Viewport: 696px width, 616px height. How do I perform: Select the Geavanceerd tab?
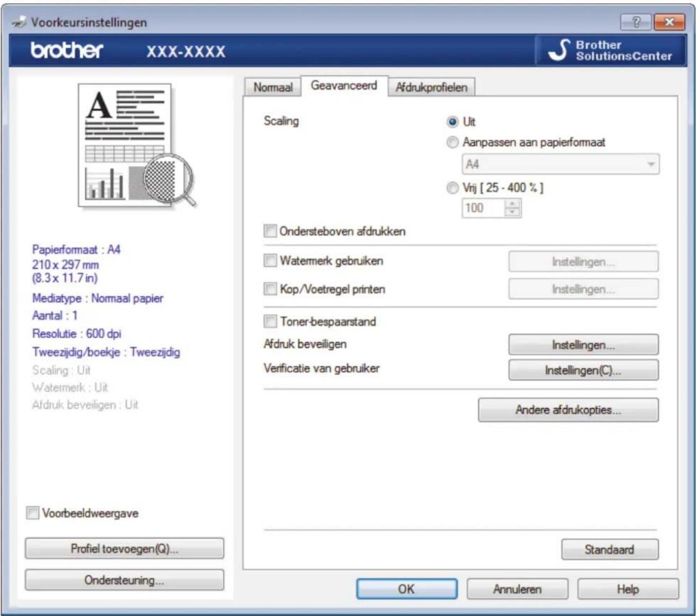pos(344,85)
